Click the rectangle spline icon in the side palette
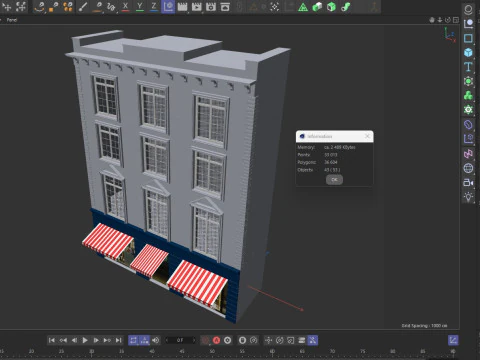The image size is (480, 360). [x=468, y=38]
